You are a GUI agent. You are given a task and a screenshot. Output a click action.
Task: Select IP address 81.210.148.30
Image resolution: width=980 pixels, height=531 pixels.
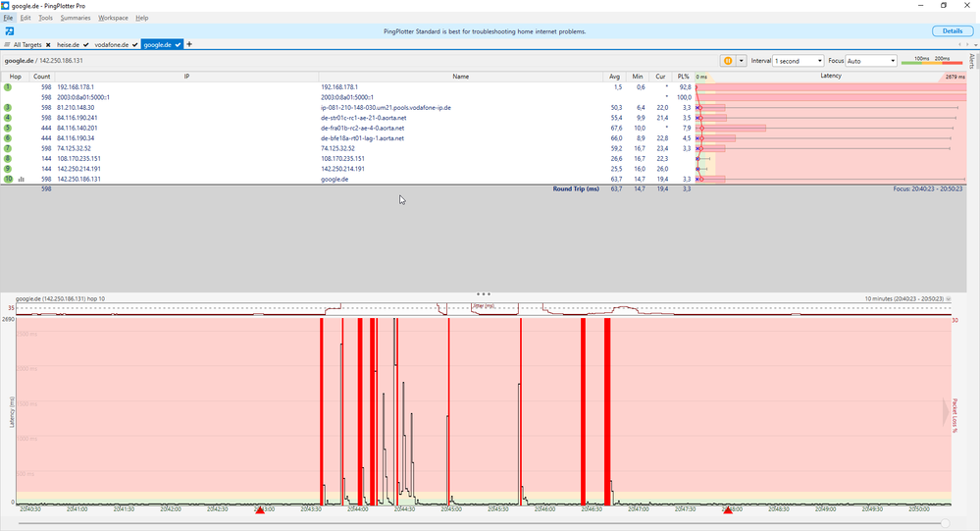(76, 108)
